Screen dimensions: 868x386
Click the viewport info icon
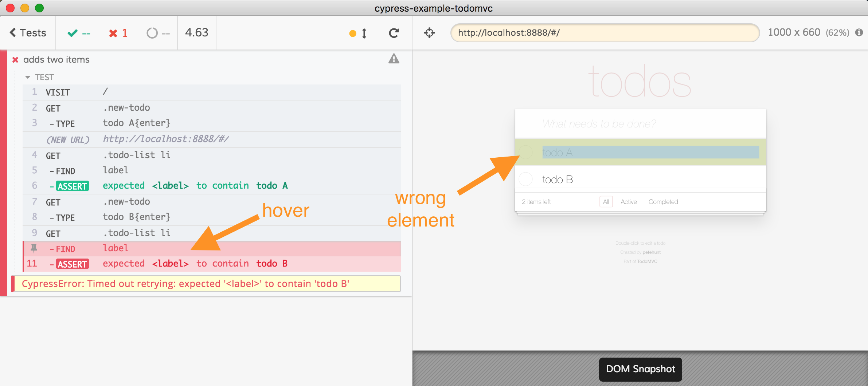859,32
